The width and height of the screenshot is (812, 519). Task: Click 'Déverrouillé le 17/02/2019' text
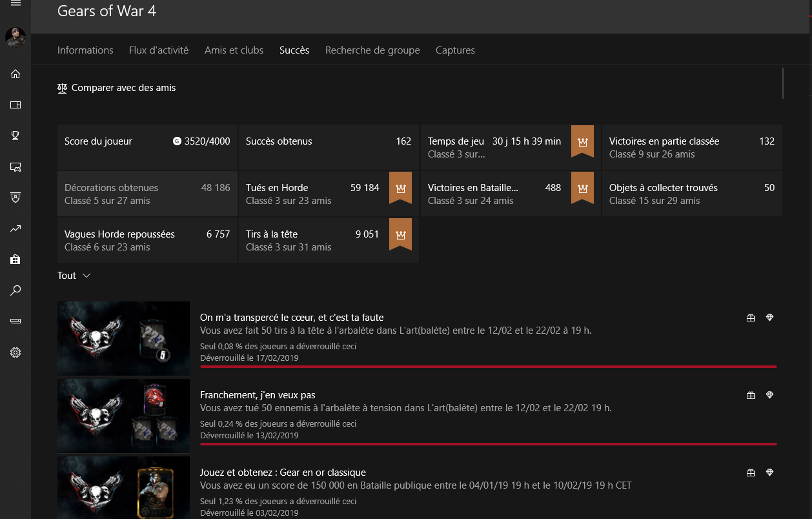(x=249, y=358)
